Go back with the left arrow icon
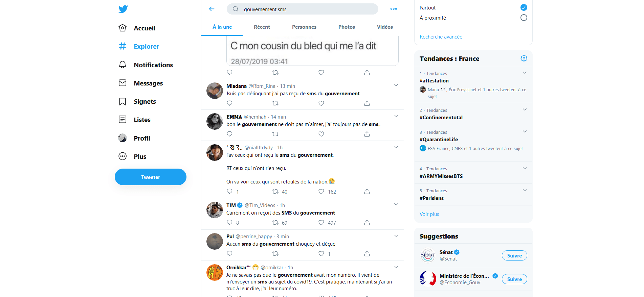Screen dimensions: 644x297 click(212, 9)
